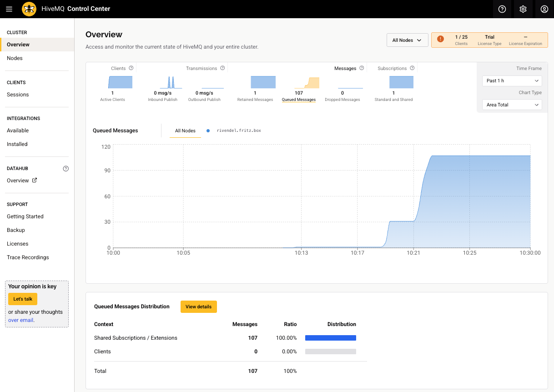Select the All Nodes chart tab
This screenshot has width=554, height=392.
185,131
